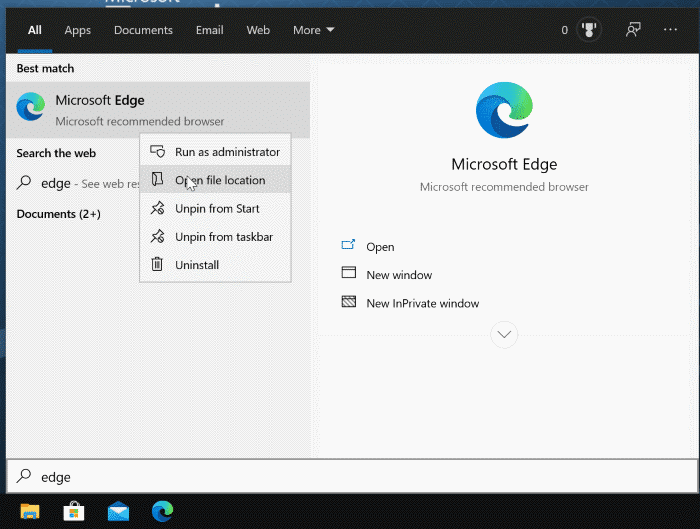Screen dimensions: 700x529
Task: Switch to the Apps search tab
Action: coord(78,30)
